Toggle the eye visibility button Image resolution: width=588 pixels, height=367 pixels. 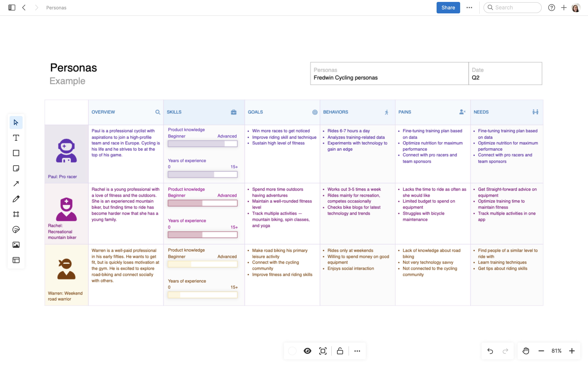(x=307, y=351)
